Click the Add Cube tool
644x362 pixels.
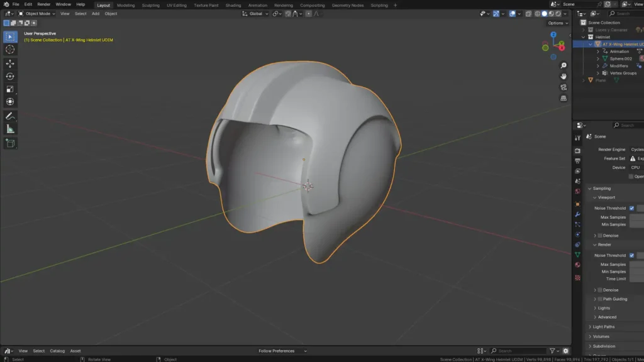pyautogui.click(x=10, y=143)
